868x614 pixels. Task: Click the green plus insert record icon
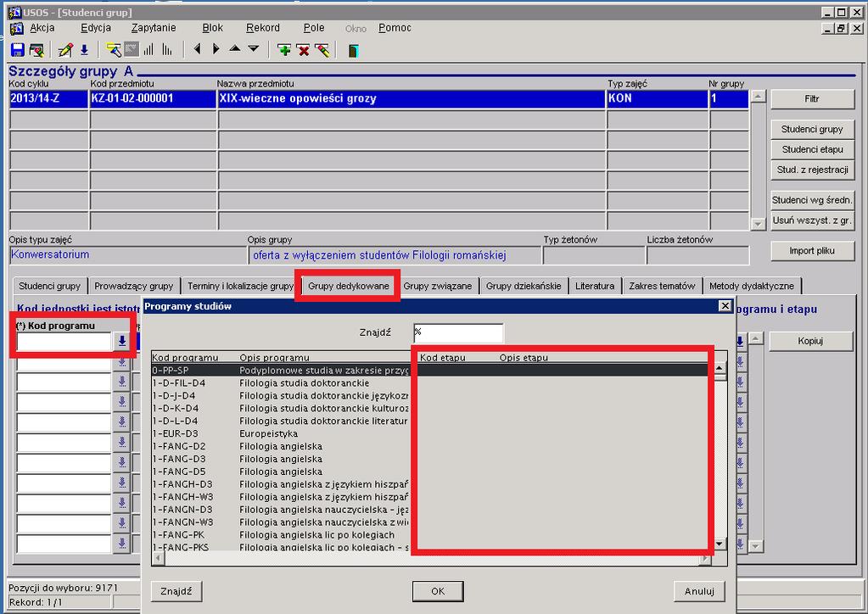[x=284, y=50]
